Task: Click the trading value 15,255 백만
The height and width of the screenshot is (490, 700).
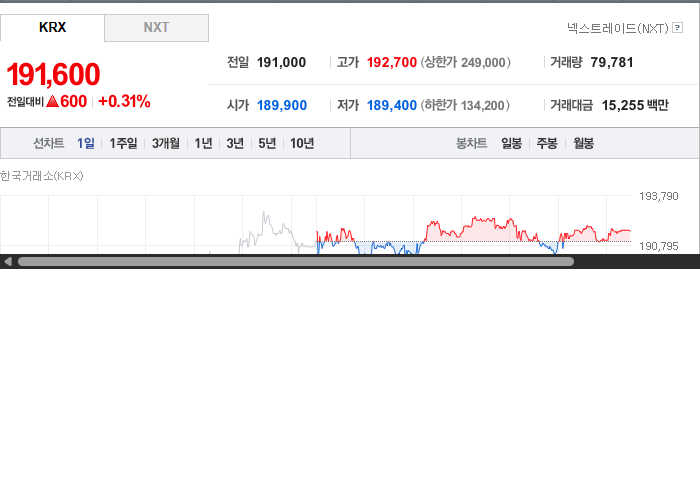Action: click(x=635, y=105)
